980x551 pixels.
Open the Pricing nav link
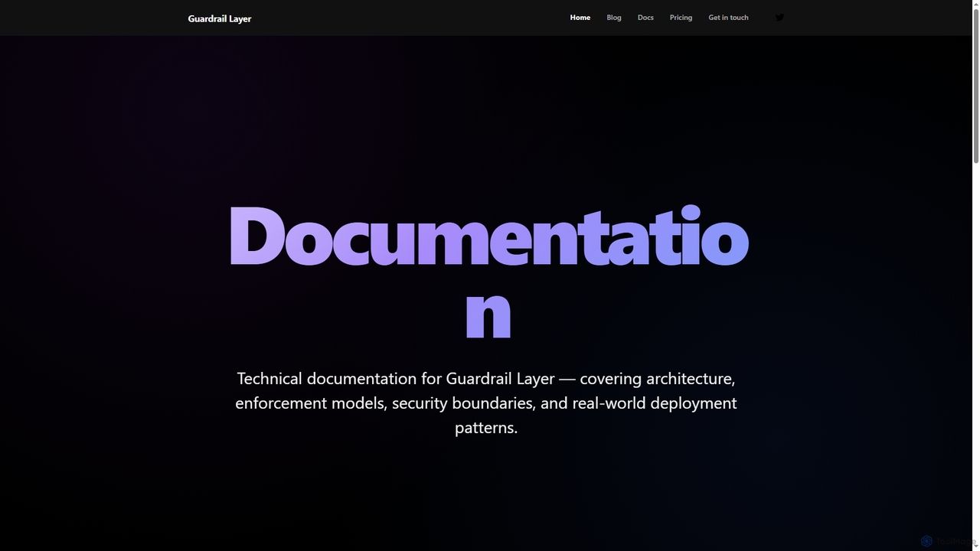pyautogui.click(x=681, y=18)
